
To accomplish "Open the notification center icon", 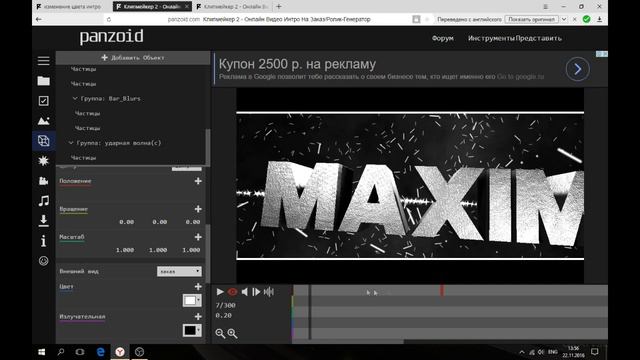I will pos(595,352).
